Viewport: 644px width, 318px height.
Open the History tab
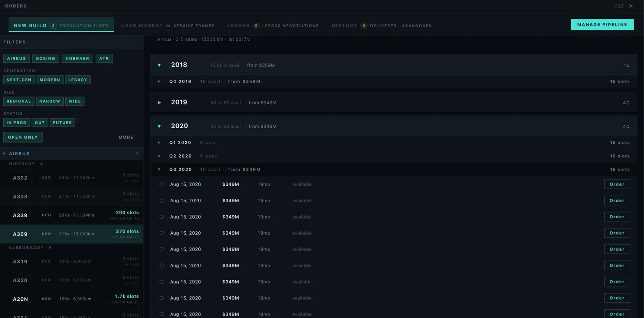(x=382, y=25)
